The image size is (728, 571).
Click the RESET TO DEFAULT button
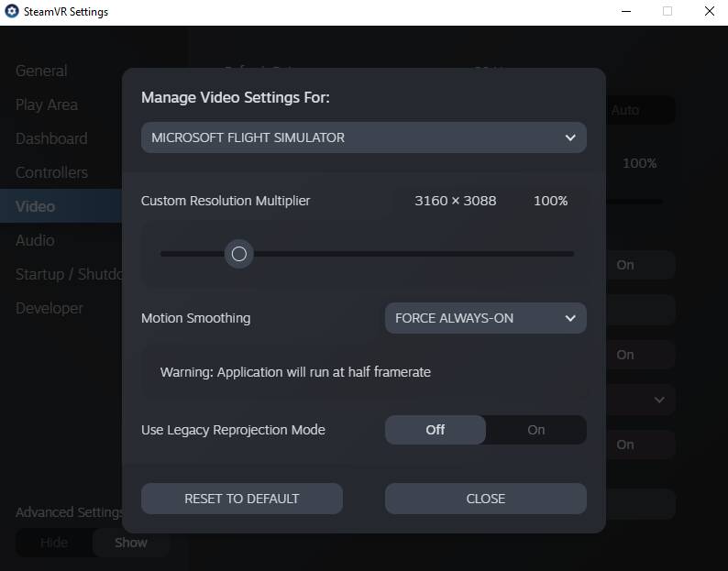pos(241,499)
